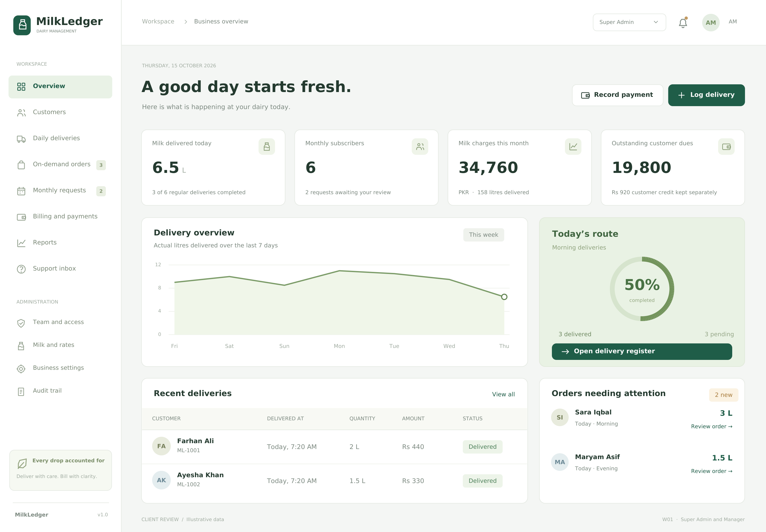This screenshot has width=766, height=532.
Task: Select Overview in the sidebar
Action: point(60,87)
